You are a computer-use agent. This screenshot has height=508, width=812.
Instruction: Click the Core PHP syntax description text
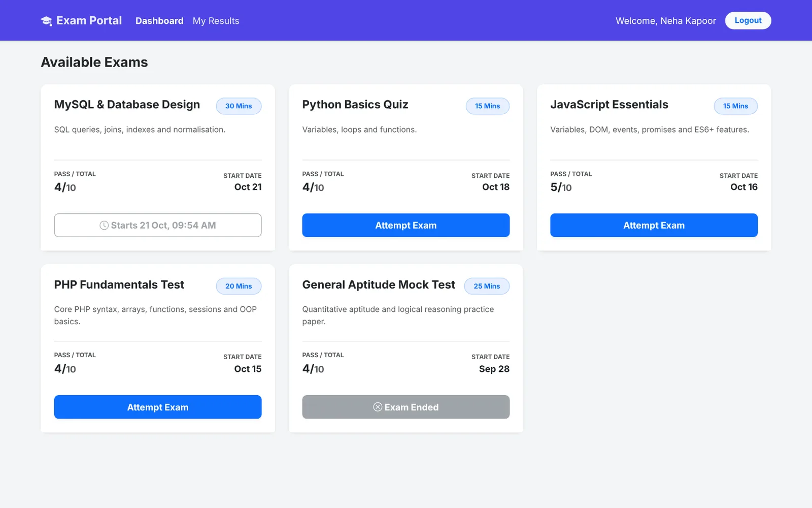pos(155,315)
